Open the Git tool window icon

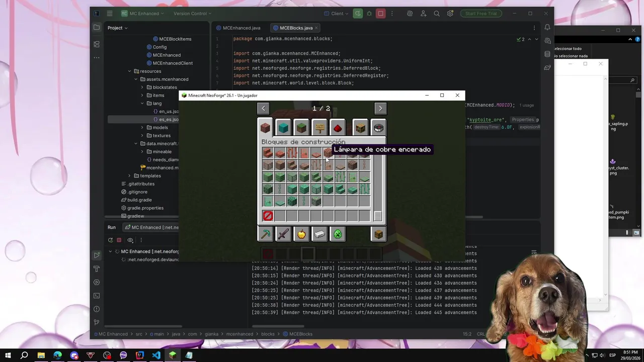click(96, 322)
